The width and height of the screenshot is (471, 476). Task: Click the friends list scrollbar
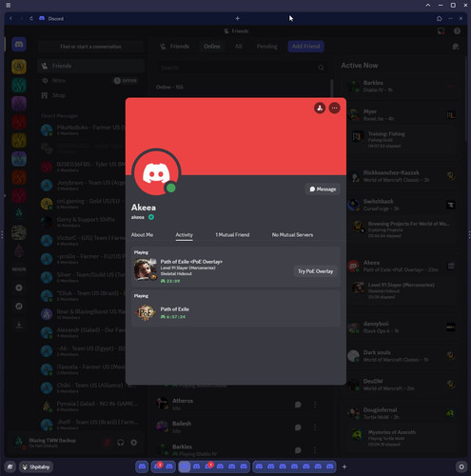[331, 89]
